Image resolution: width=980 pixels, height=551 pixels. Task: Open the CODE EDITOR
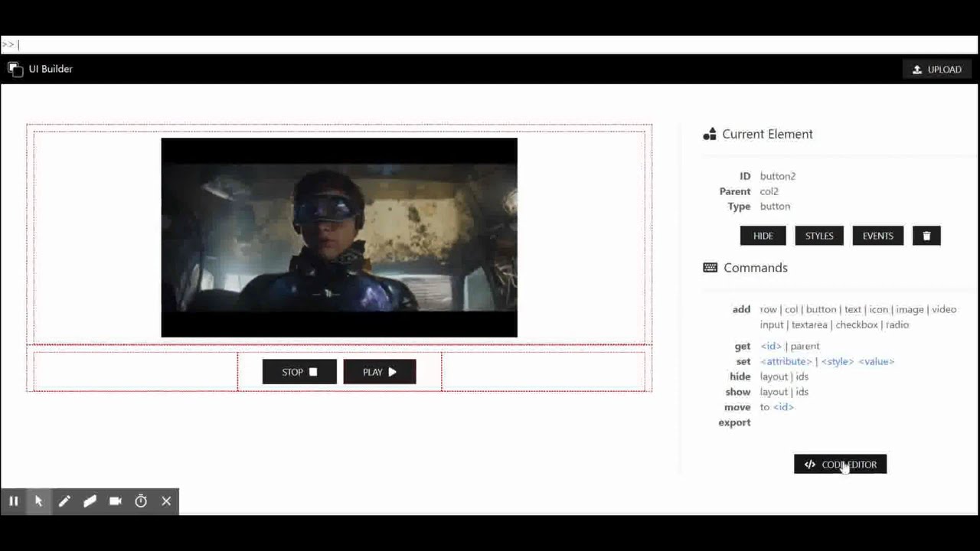841,465
